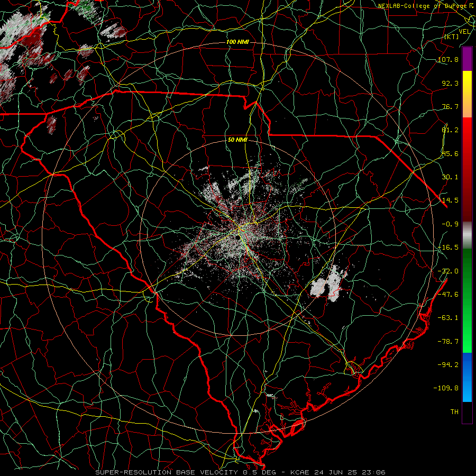This screenshot has width=476, height=476.
Task: Click the -0.9 legend value
Action: 450,224
